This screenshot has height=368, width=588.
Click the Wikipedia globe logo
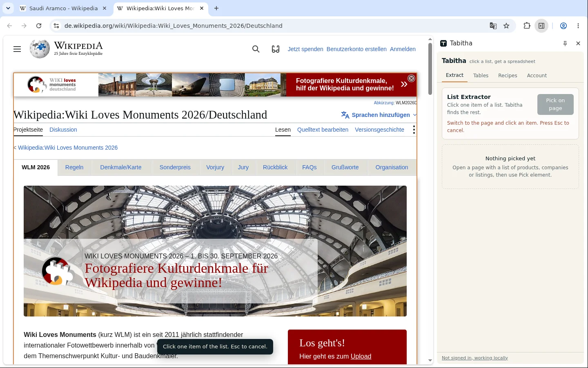click(x=40, y=49)
